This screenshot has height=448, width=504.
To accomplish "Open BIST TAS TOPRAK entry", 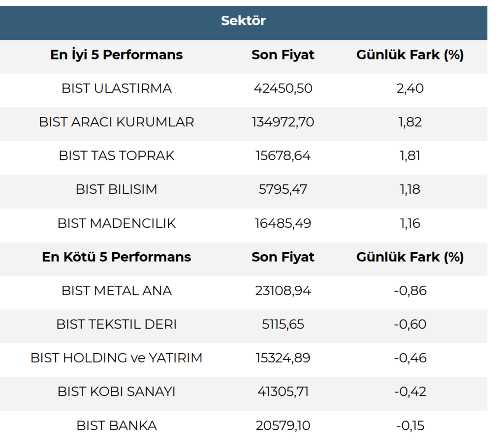I will pyautogui.click(x=117, y=156).
